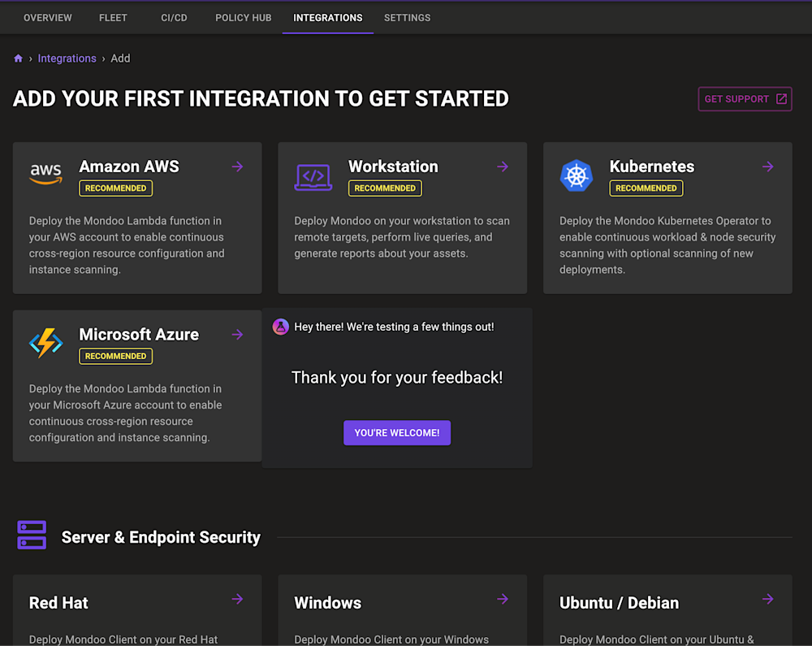Viewport: 812px width, 646px height.
Task: Click the arrow on Red Hat card
Action: point(238,600)
